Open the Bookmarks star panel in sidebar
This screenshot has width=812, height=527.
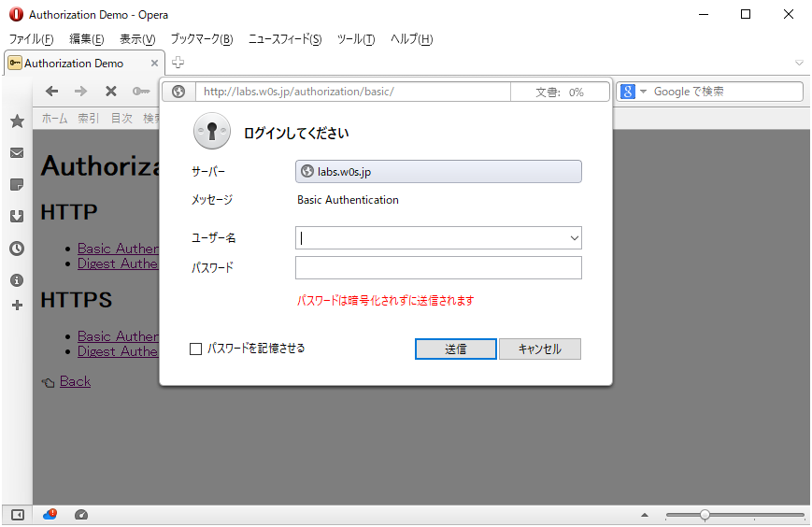[x=17, y=121]
